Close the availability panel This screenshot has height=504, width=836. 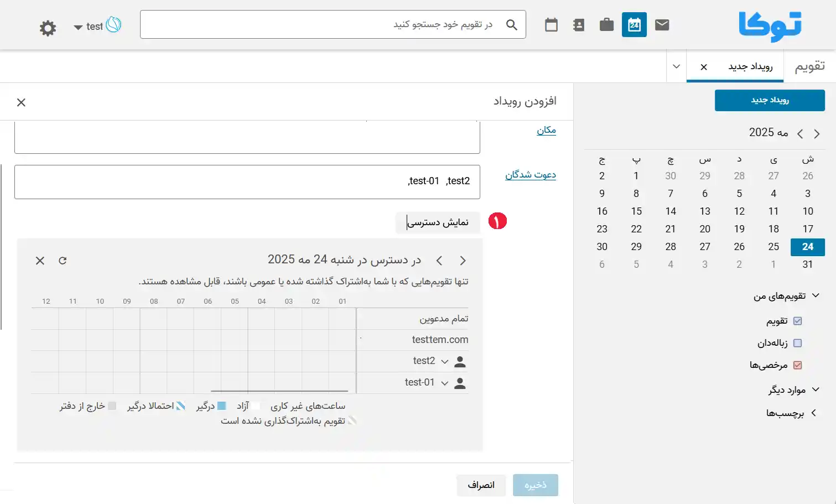(40, 261)
